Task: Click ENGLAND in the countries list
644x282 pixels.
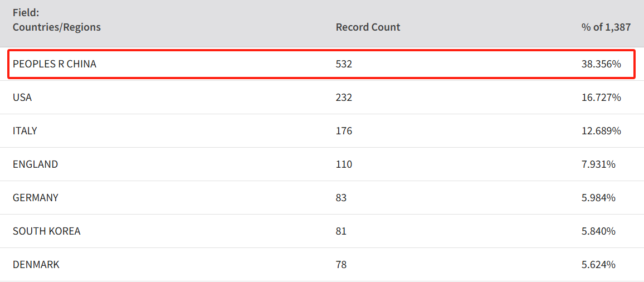Action: point(35,164)
